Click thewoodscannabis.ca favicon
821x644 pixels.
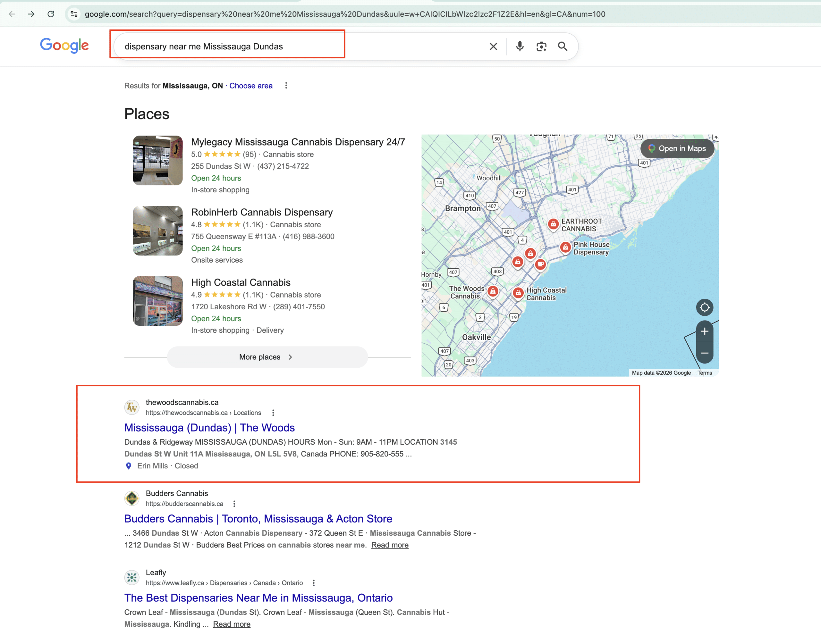pos(131,407)
